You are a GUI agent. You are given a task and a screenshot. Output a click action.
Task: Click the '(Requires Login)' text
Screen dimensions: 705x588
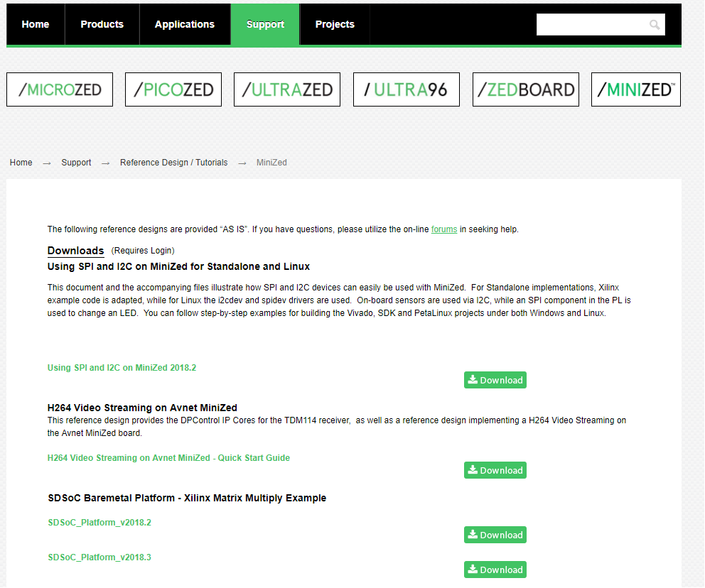pos(143,251)
